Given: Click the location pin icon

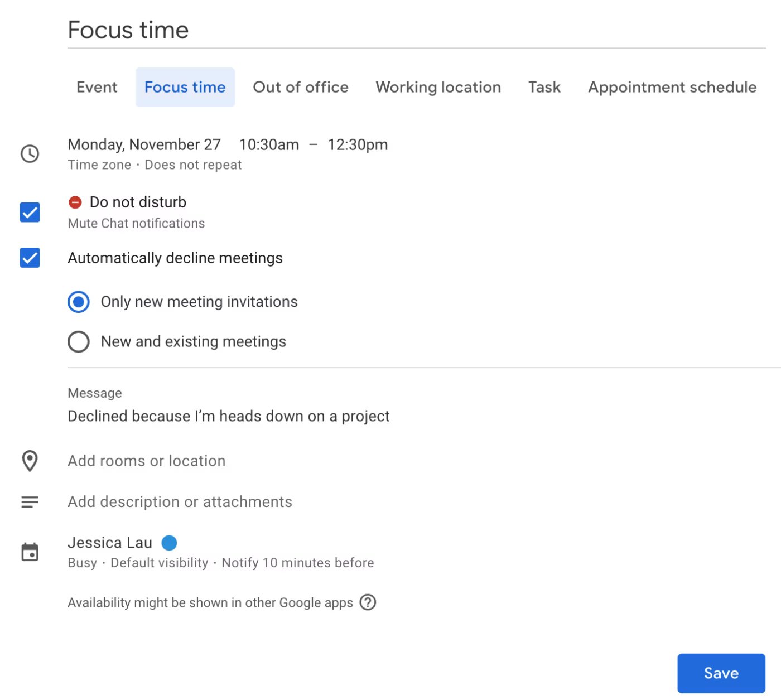Looking at the screenshot, I should (x=30, y=461).
